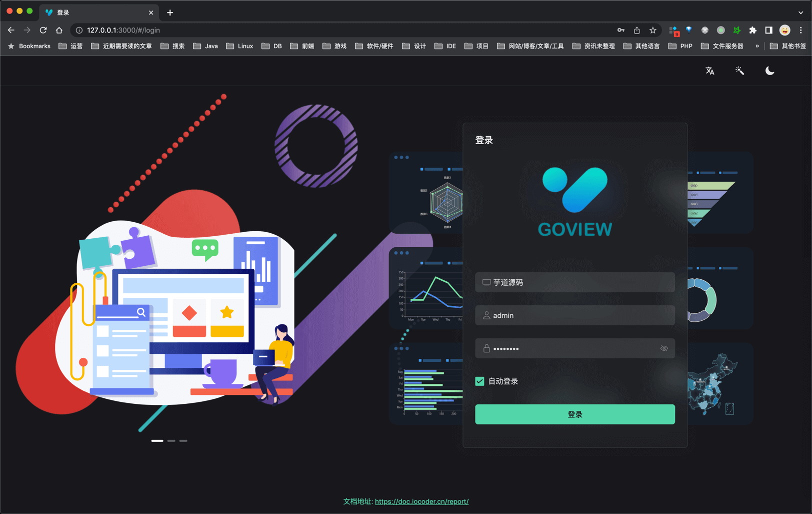The image size is (812, 514).
Task: Open the 软件/硬件 bookmark folder
Action: 374,46
